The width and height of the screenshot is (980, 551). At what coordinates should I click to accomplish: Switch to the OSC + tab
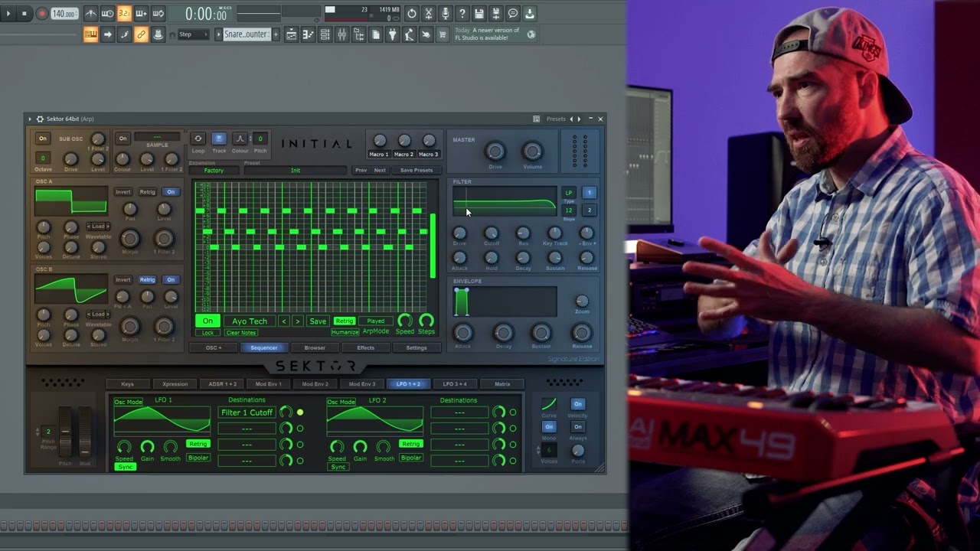(214, 348)
